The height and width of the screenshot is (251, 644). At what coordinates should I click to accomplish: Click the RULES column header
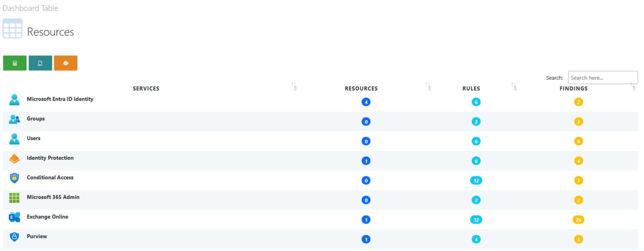click(x=471, y=88)
